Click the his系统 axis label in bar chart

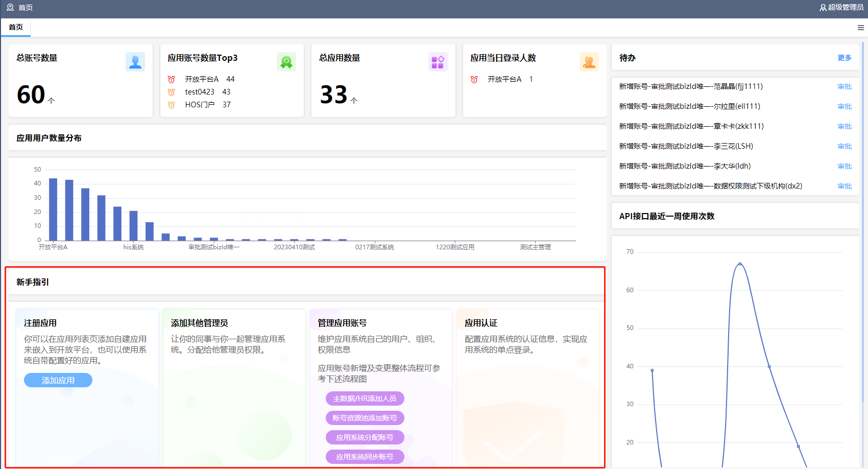pyautogui.click(x=133, y=247)
